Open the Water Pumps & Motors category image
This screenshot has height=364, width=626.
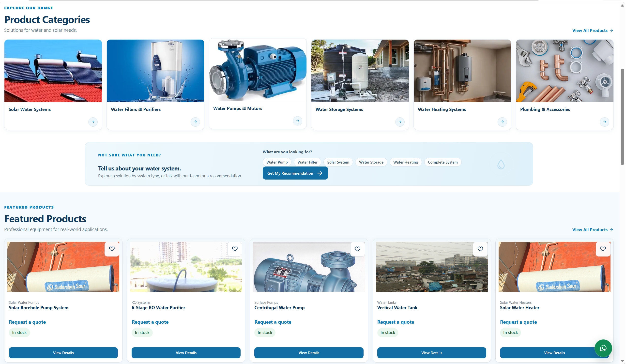pos(258,70)
